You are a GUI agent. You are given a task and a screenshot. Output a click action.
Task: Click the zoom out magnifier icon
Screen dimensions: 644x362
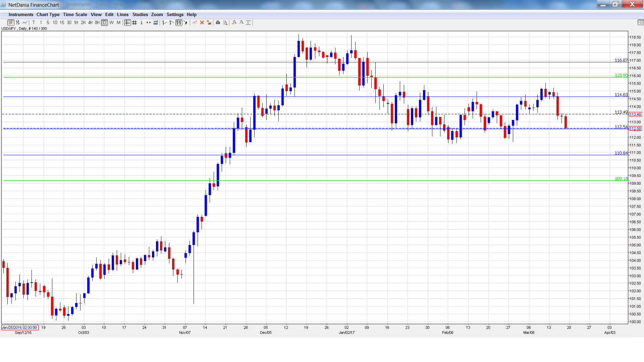[241, 22]
